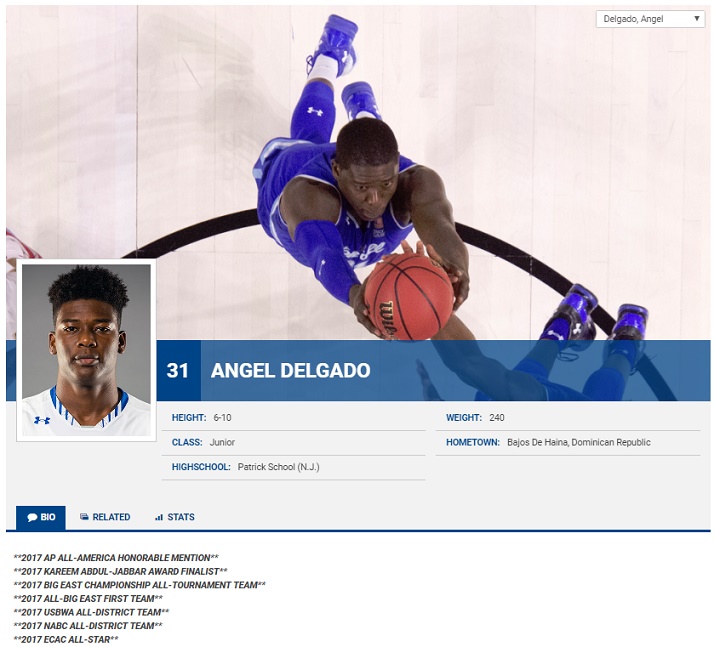Screen dimensions: 714x647
Task: Expand the roster dropdown arrow
Action: tap(697, 19)
